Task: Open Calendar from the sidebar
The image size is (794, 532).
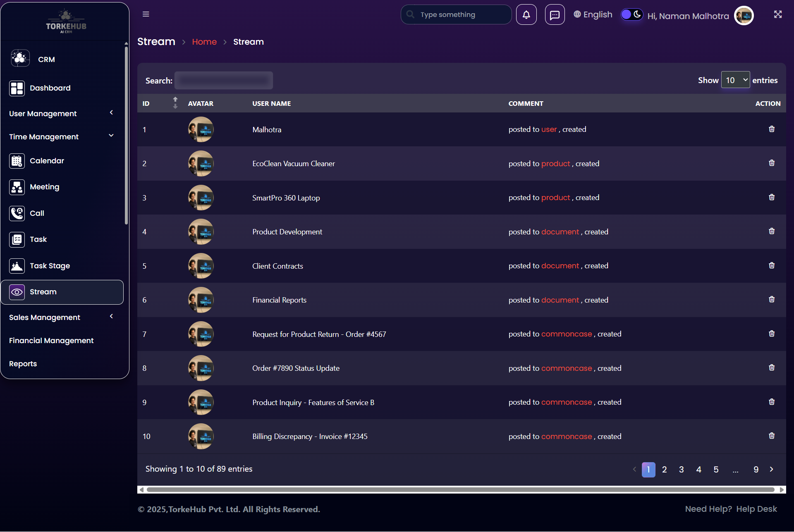Action: click(x=47, y=161)
